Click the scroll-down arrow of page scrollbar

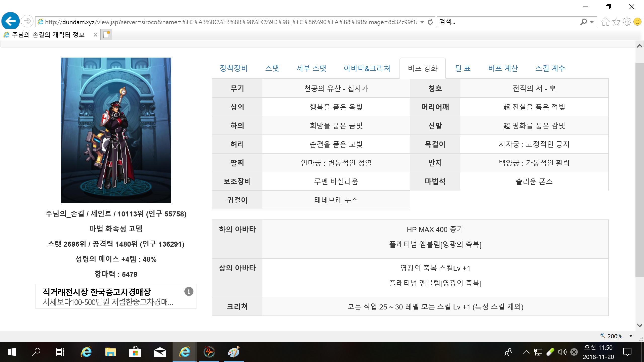pyautogui.click(x=640, y=325)
